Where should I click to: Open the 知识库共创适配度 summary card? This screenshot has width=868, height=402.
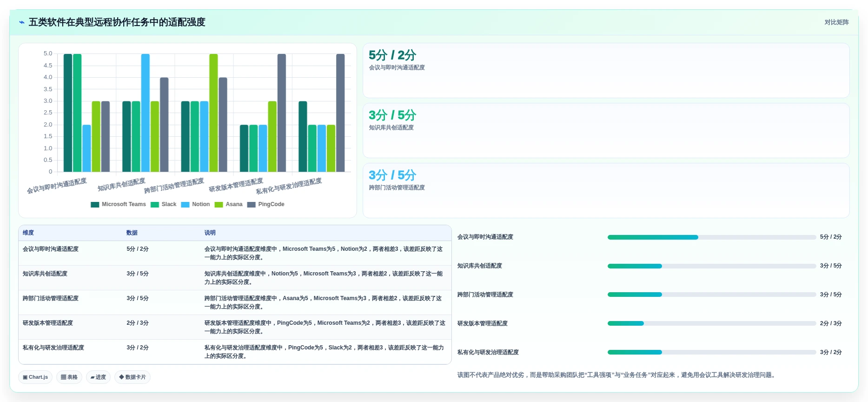[606, 131]
